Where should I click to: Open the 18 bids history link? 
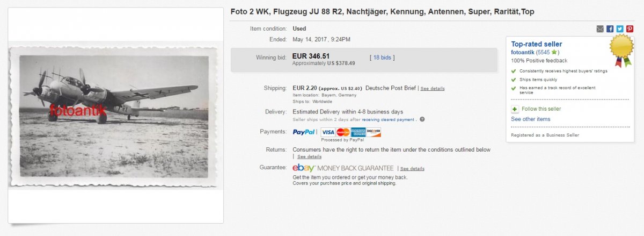point(383,57)
